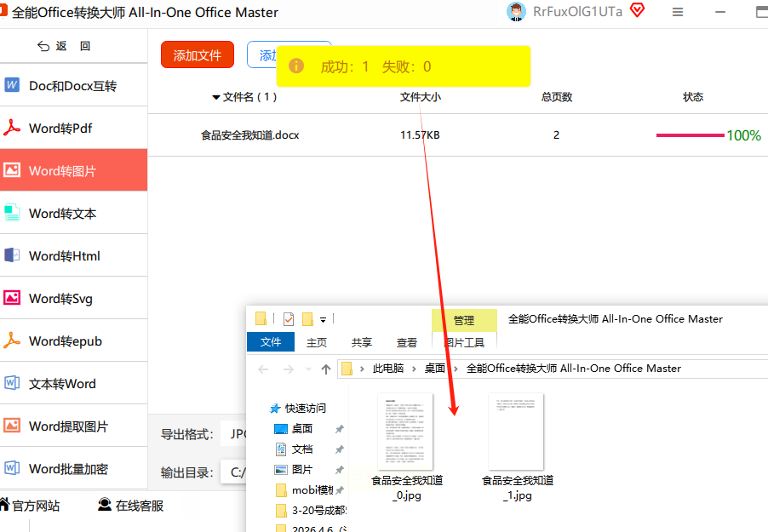Select Word转Pdf in sidebar
The width and height of the screenshot is (768, 532).
(x=73, y=128)
